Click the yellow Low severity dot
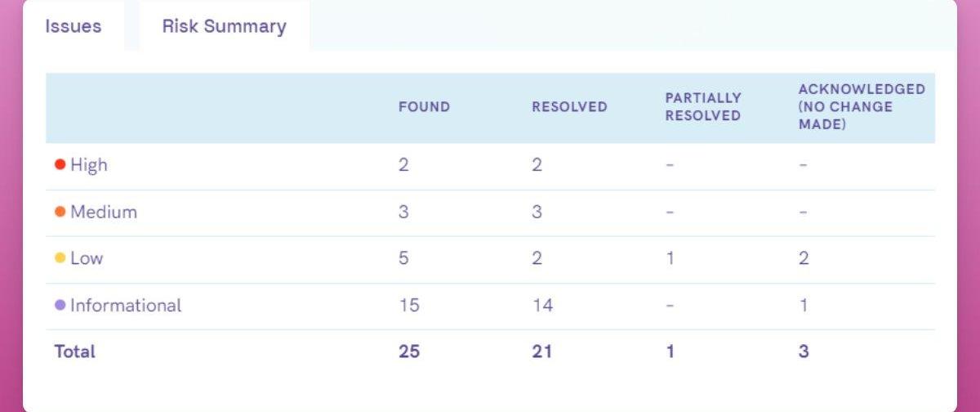The width and height of the screenshot is (980, 412). coord(60,258)
